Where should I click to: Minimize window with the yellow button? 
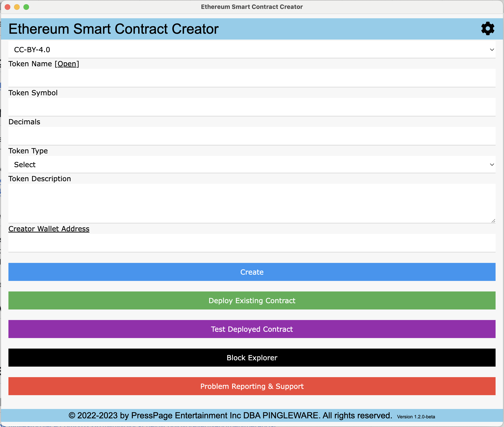pyautogui.click(x=17, y=7)
